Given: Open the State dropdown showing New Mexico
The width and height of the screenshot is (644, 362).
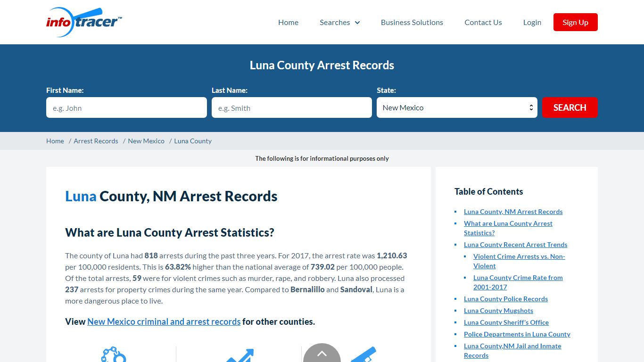Looking at the screenshot, I should pyautogui.click(x=457, y=107).
